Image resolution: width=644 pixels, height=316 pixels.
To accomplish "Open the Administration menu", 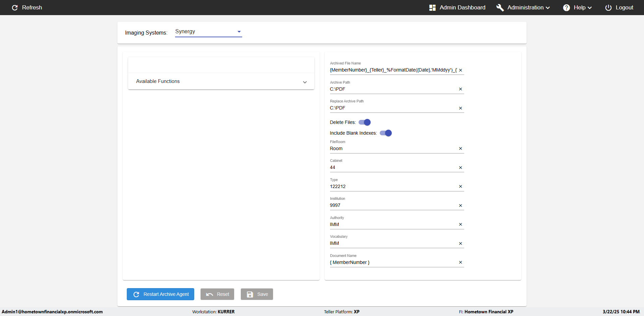I will [x=528, y=8].
